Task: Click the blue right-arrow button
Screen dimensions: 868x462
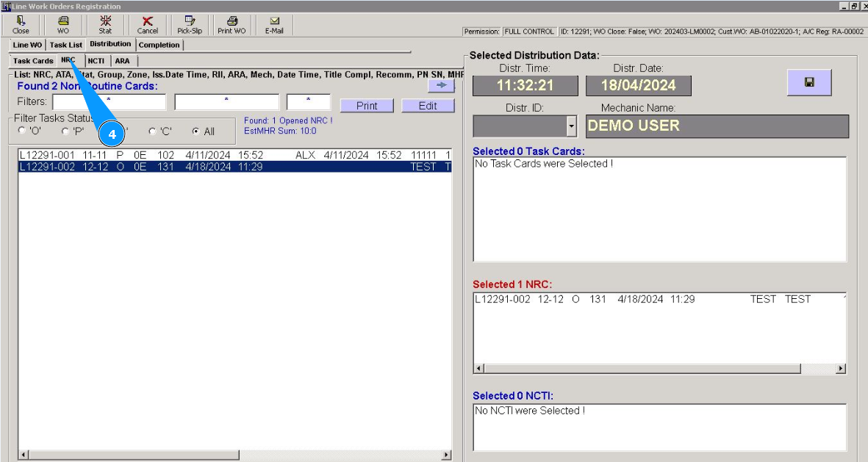Action: pyautogui.click(x=441, y=85)
